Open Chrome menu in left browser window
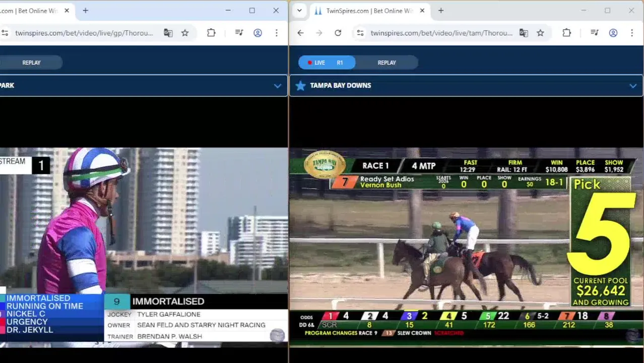This screenshot has width=644, height=363. pyautogui.click(x=276, y=33)
